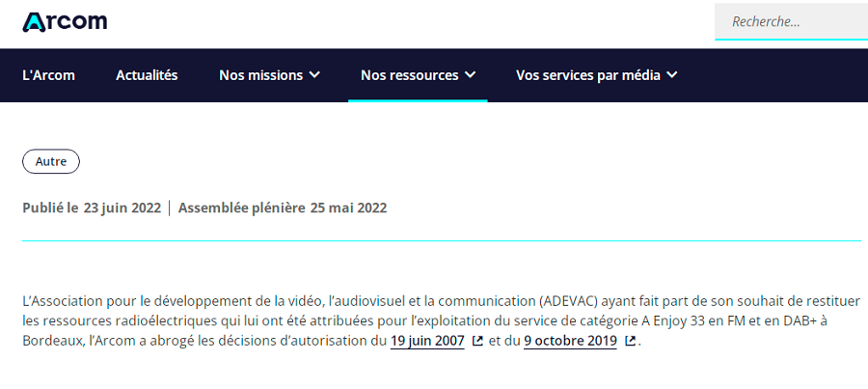Click the Assemblée plénière date 25 mai 2022
868x389 pixels.
[x=348, y=208]
